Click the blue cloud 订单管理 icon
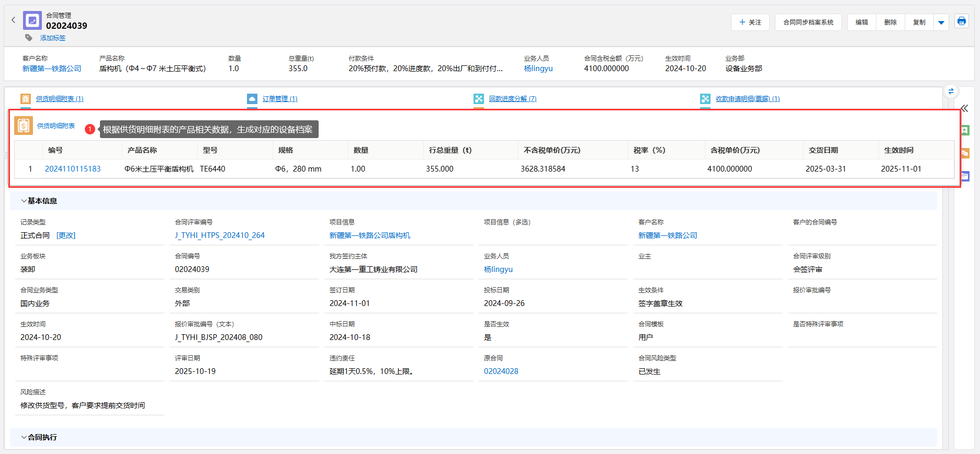 pyautogui.click(x=252, y=99)
